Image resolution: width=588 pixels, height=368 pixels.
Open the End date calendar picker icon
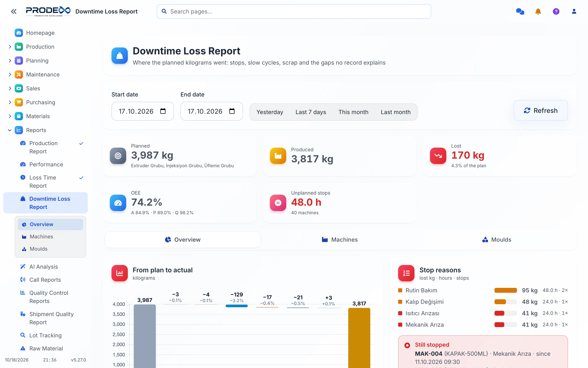click(x=232, y=111)
